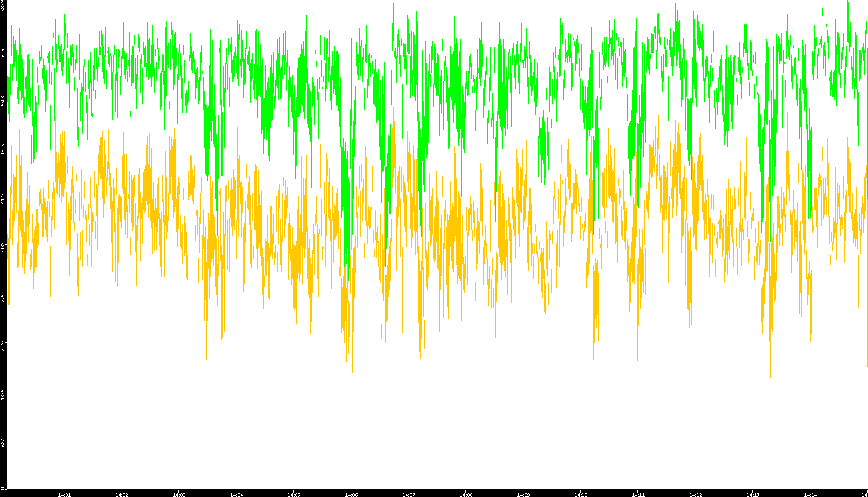Click the 2751 value axis label
868x497 pixels.
(3, 297)
